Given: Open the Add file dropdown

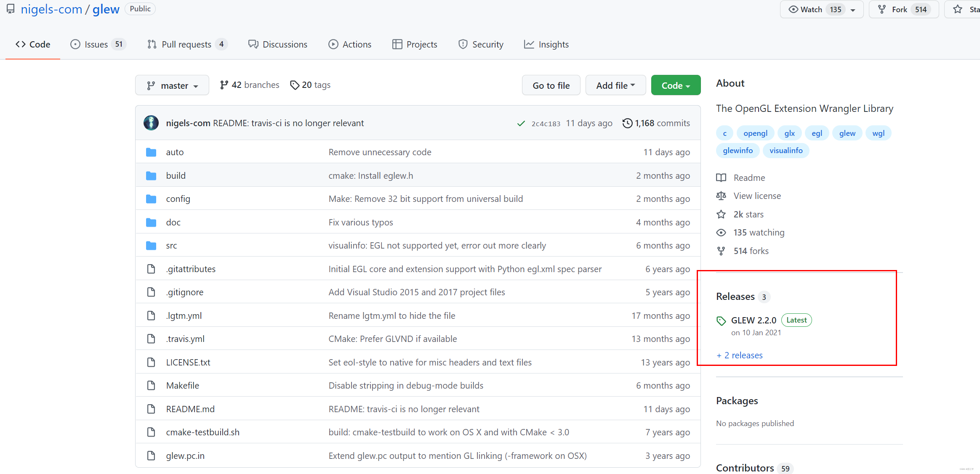Looking at the screenshot, I should pyautogui.click(x=615, y=85).
